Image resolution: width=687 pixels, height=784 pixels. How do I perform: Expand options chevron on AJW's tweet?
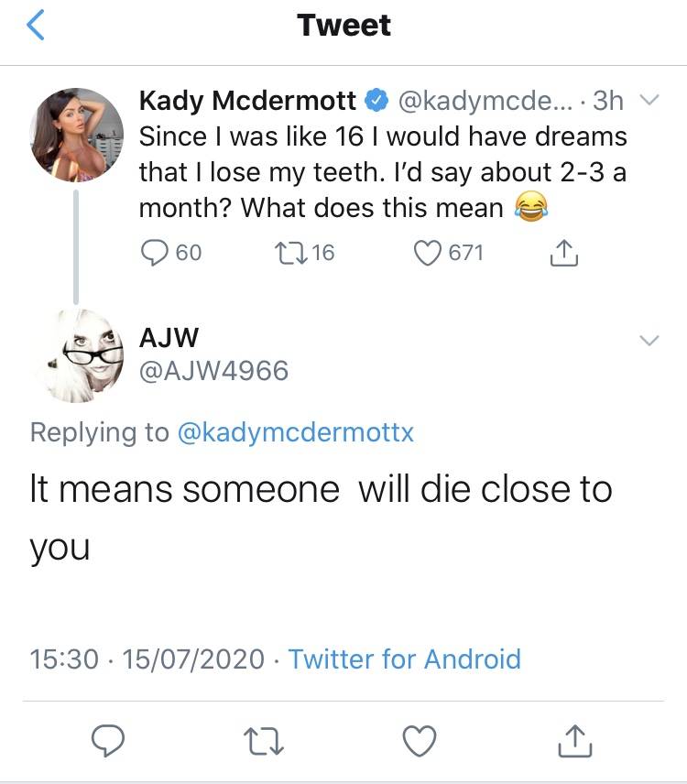tap(649, 341)
